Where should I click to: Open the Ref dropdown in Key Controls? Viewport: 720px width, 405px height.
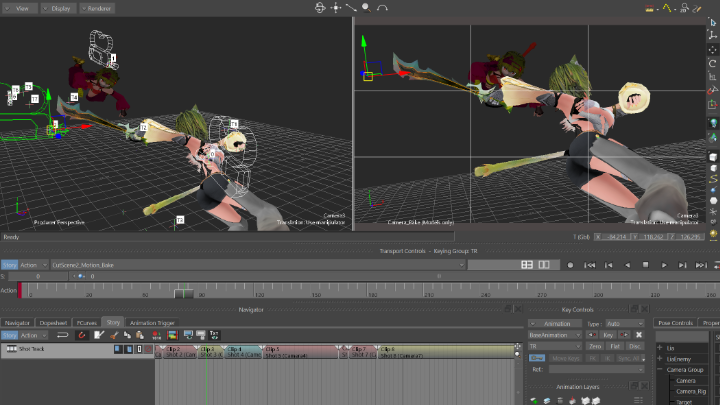point(596,369)
